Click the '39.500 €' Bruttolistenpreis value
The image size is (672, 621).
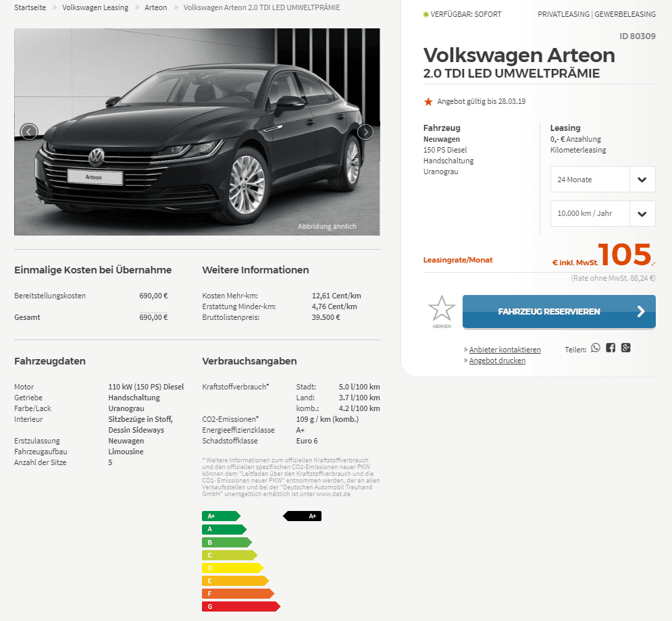pos(326,317)
